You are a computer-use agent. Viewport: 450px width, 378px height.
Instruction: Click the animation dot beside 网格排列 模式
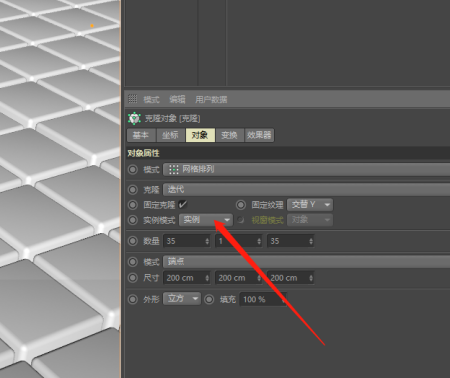tap(133, 169)
